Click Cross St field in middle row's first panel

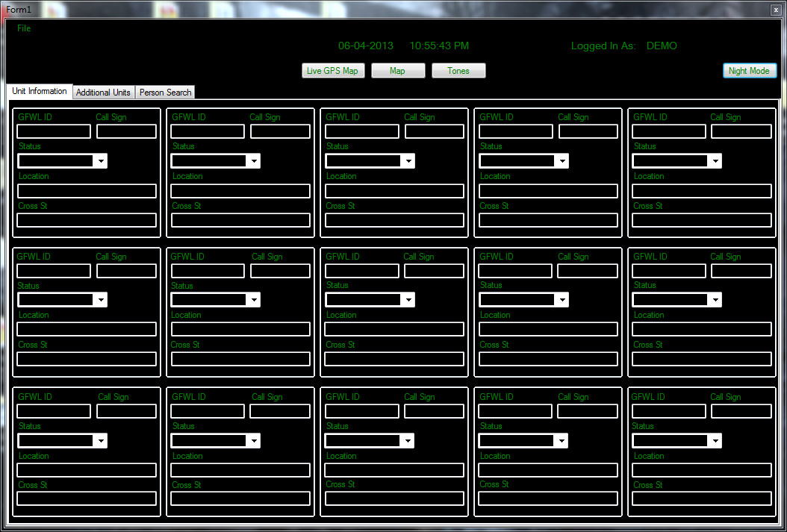pos(87,359)
